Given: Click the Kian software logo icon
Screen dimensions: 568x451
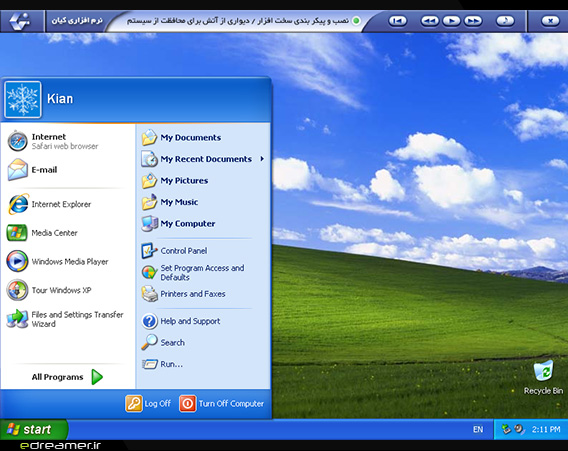Looking at the screenshot, I should point(20,21).
